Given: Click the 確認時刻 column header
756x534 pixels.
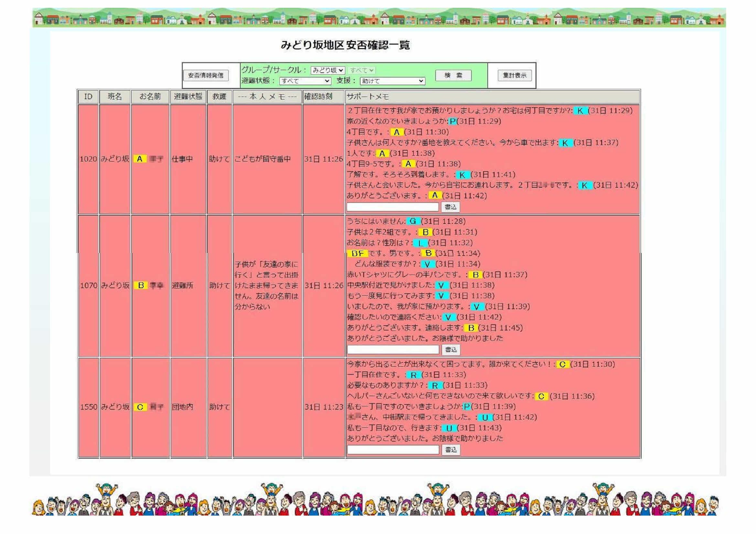Looking at the screenshot, I should [318, 97].
